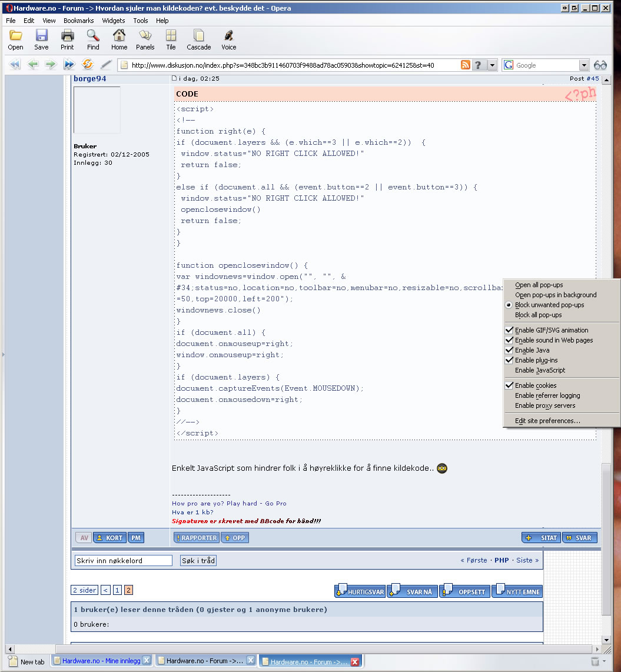Viewport: 621px width, 672px height.
Task: Open Google search engine dropdown
Action: 584,65
